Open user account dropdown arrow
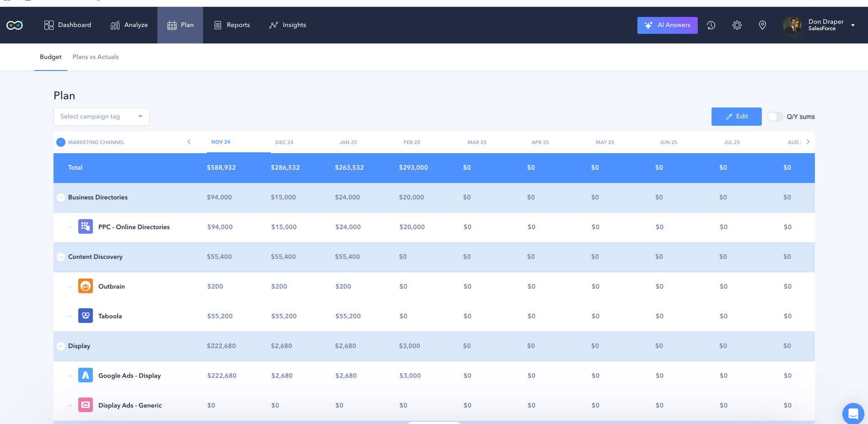 coord(853,25)
